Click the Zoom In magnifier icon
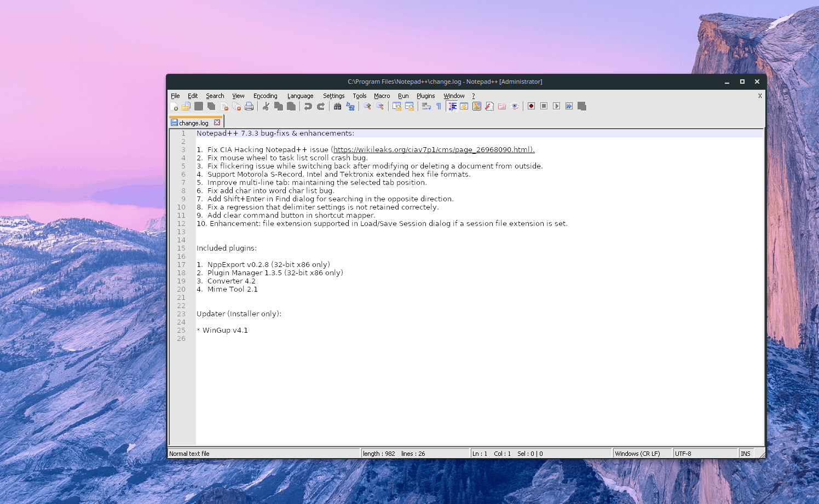Image resolution: width=819 pixels, height=504 pixels. pyautogui.click(x=367, y=106)
